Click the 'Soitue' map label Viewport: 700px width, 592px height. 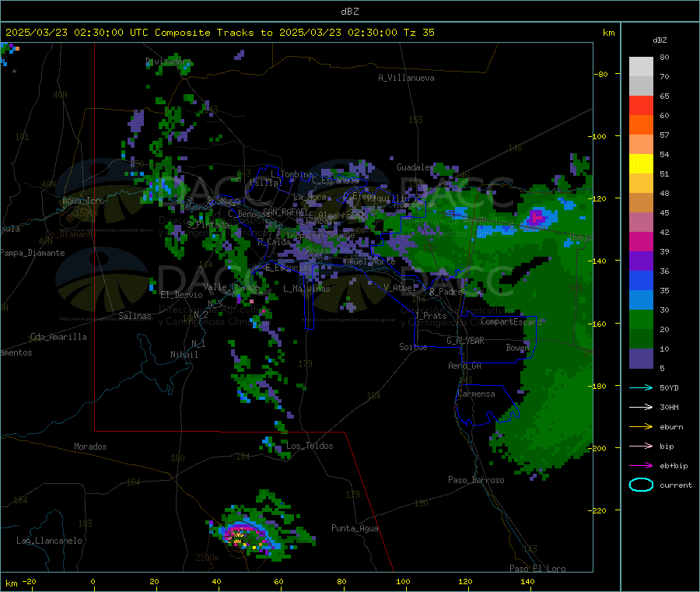point(413,347)
